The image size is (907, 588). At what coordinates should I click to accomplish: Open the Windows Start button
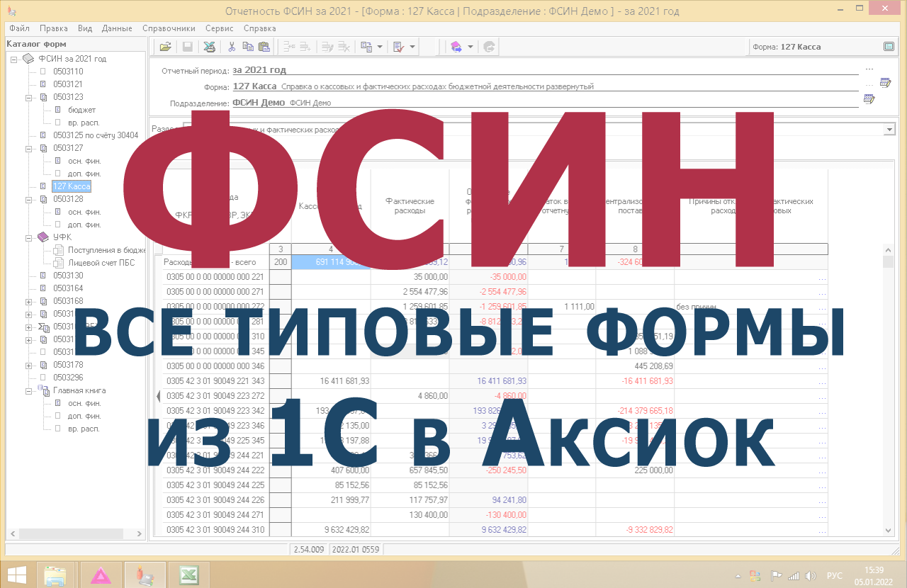[x=16, y=575]
